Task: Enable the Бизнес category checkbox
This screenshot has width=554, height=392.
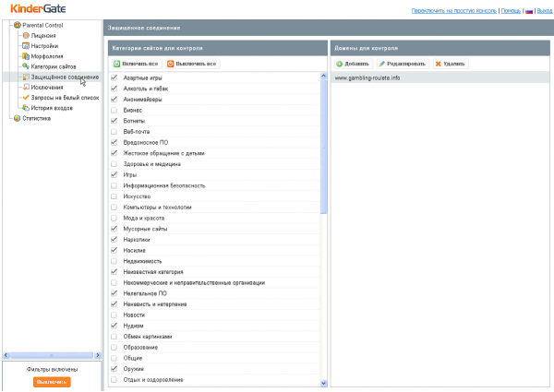Action: click(114, 110)
